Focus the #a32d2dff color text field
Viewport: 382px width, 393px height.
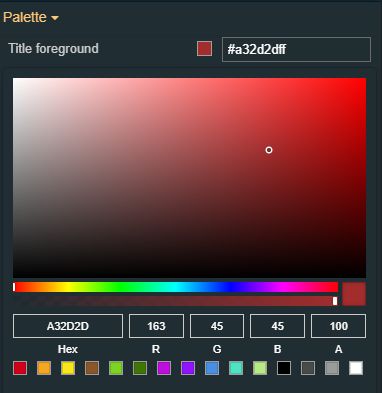point(296,49)
